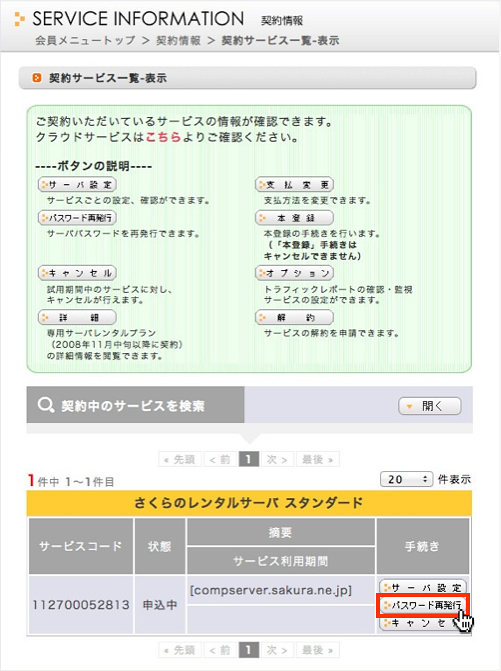Select page 1 in the bottom pagination
Viewport: 501px width, 671px height.
[x=249, y=650]
